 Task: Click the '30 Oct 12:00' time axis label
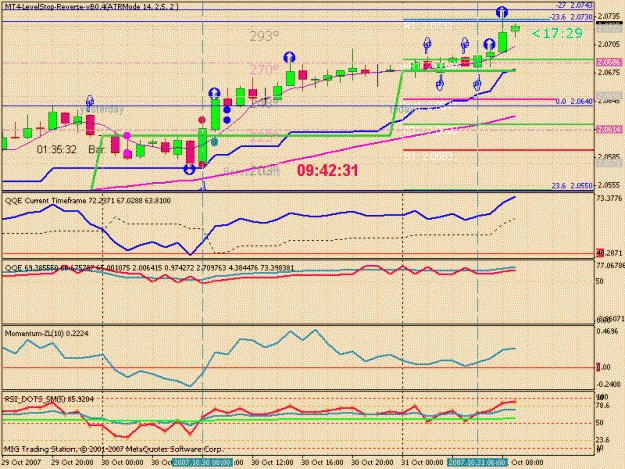[x=272, y=463]
